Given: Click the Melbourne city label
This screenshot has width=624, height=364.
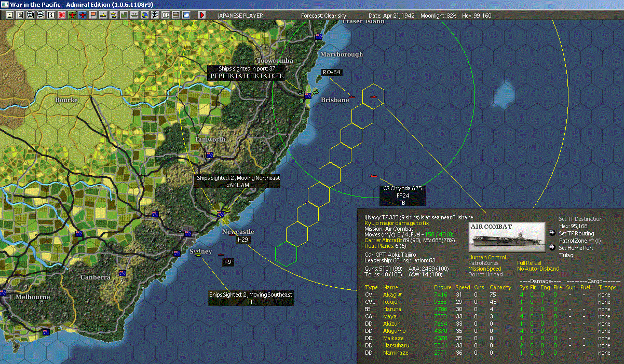Looking at the screenshot, I should click(33, 297).
